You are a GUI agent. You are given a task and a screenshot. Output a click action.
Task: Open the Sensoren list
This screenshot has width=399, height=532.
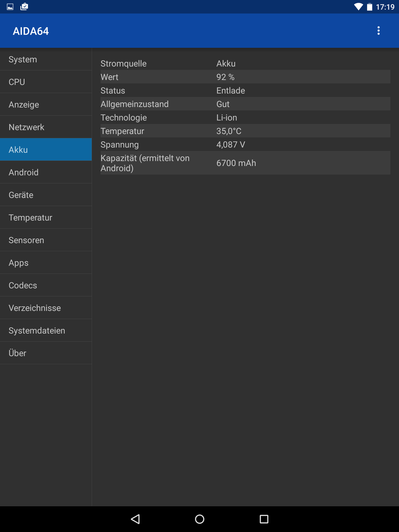tap(46, 240)
